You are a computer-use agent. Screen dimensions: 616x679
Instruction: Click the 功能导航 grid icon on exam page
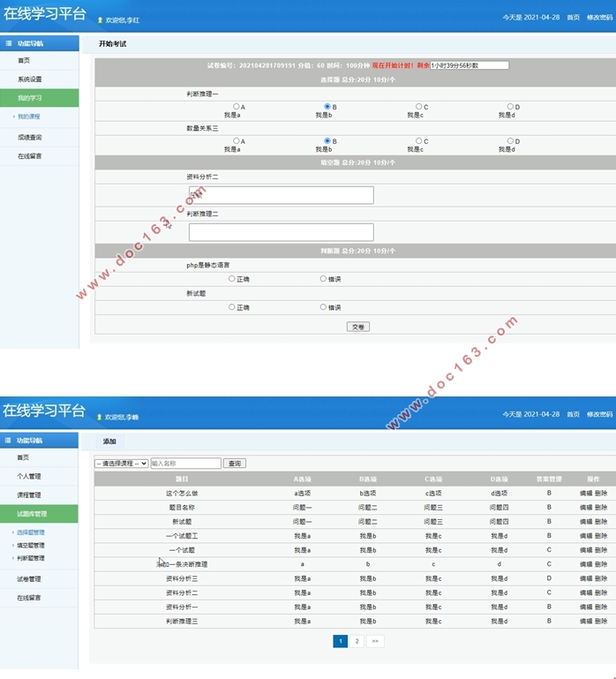click(x=9, y=43)
